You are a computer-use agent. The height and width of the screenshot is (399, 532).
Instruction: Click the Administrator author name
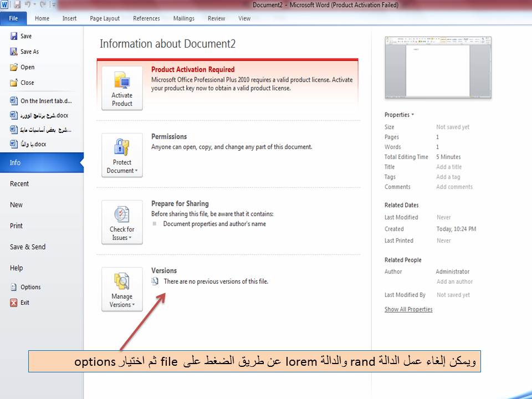tap(453, 272)
